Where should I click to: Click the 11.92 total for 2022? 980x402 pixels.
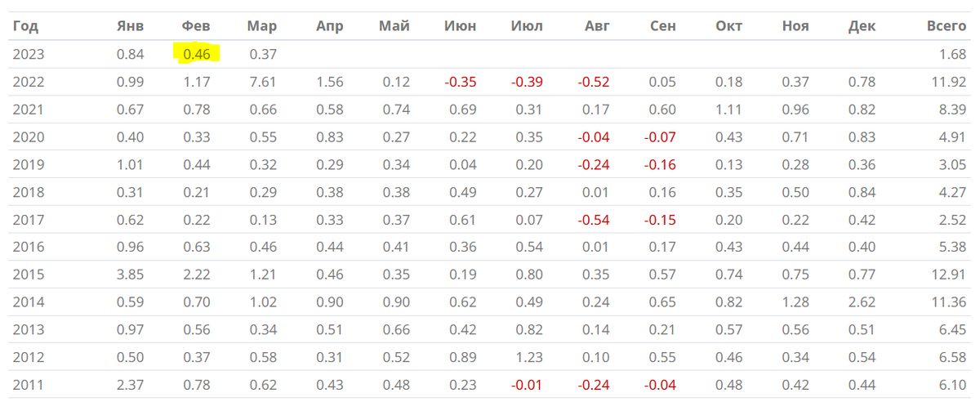click(949, 82)
